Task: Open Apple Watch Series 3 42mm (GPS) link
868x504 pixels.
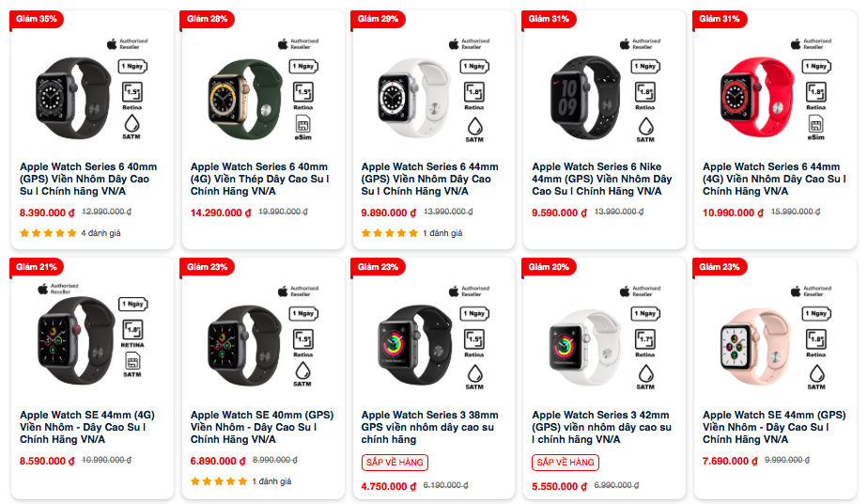Action: [602, 427]
